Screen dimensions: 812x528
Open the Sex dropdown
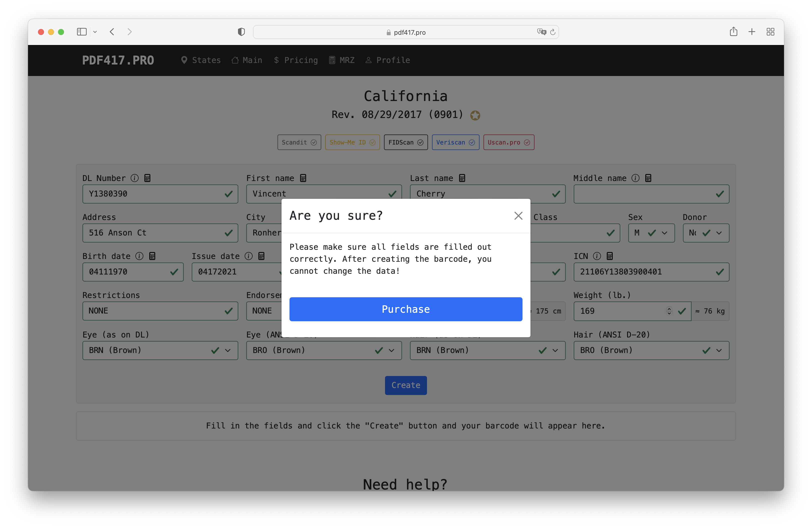(651, 233)
